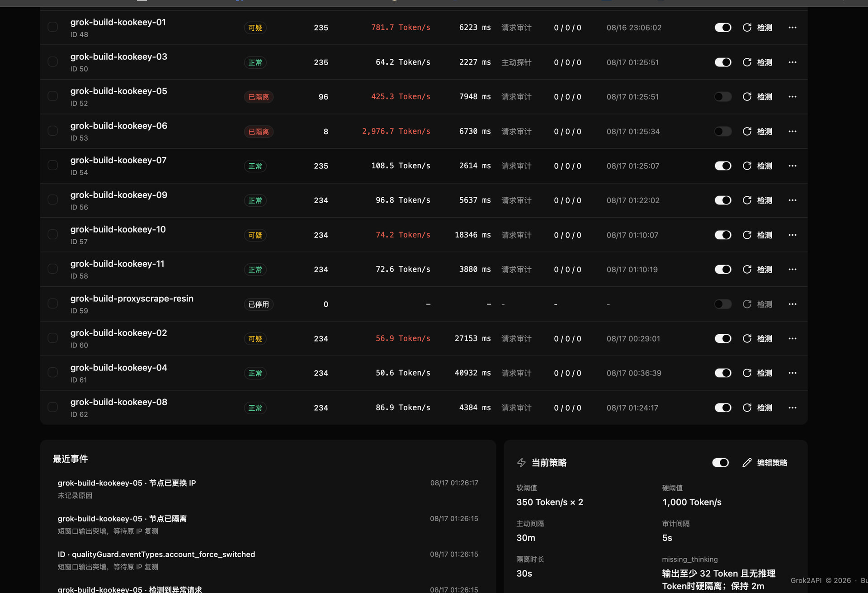Open more options for grok-build-kookeey-11
Screen dimensions: 868x593
(792, 270)
